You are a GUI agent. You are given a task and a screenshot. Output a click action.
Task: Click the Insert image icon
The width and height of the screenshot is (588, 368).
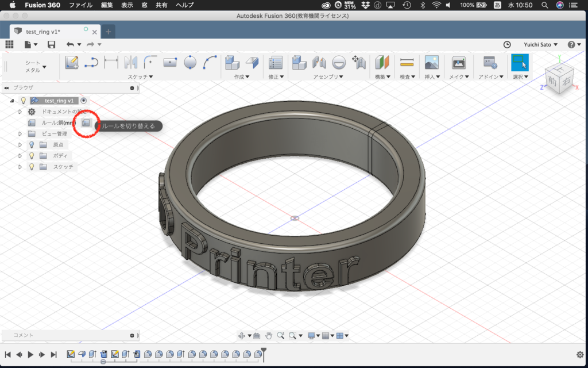[432, 62]
